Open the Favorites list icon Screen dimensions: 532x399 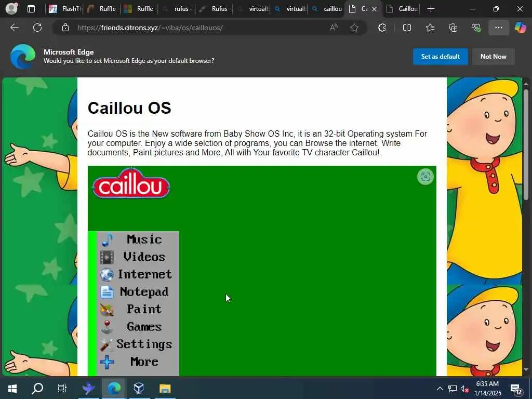(430, 28)
